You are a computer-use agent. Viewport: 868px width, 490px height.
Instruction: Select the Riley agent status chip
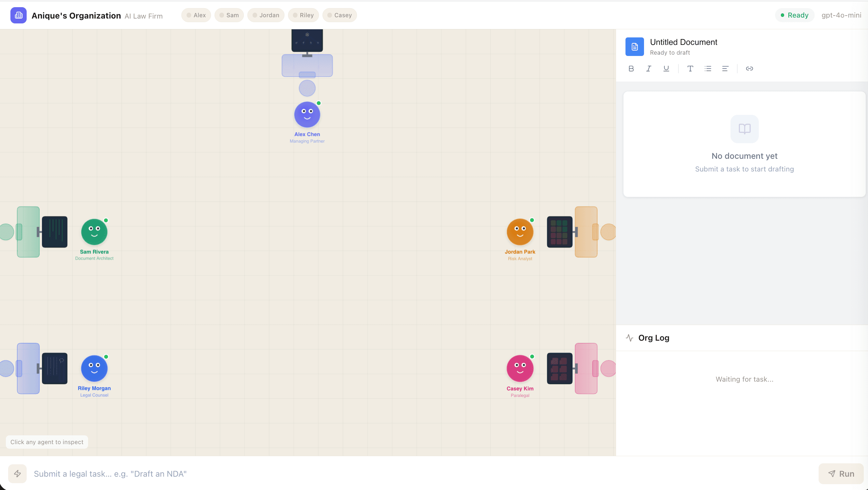(x=303, y=15)
